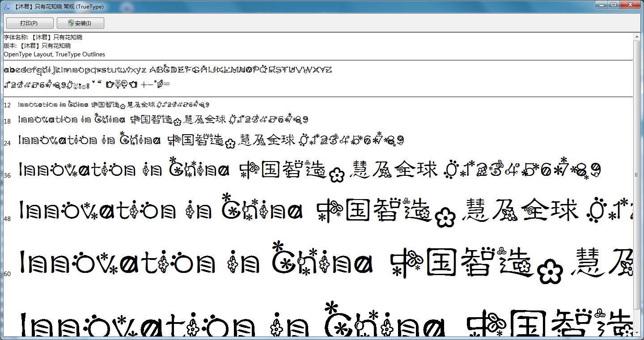Screen dimensions: 644x340
Task: Click the size 24 sample label
Action: click(x=7, y=143)
